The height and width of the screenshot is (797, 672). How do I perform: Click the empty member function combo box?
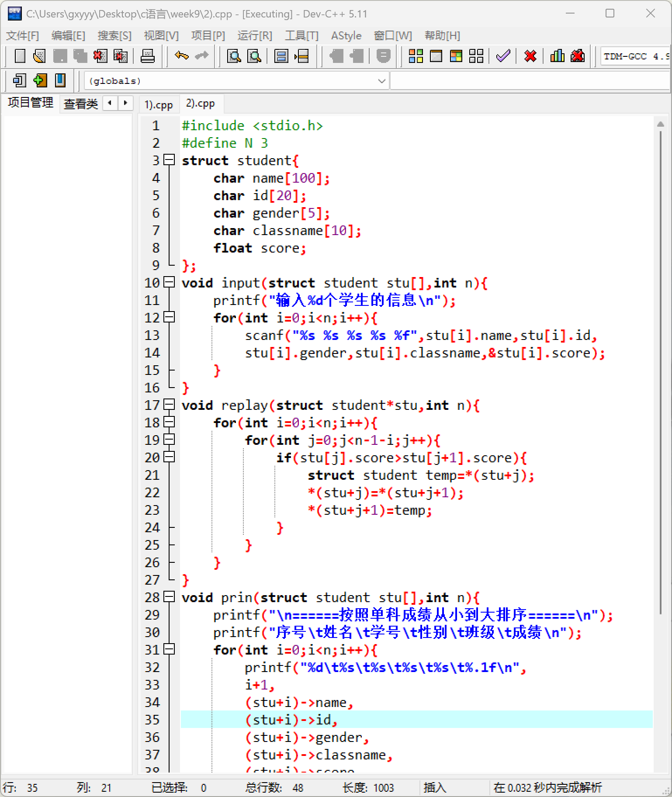(530, 81)
